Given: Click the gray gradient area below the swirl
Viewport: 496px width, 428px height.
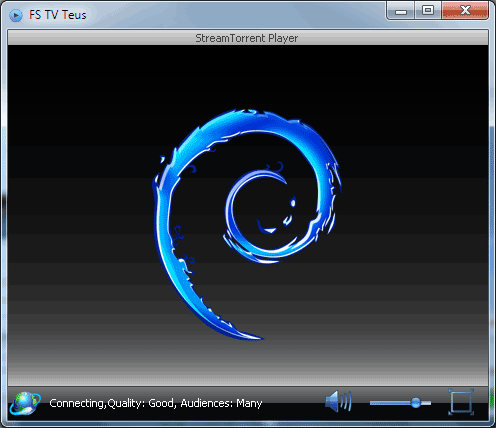Looking at the screenshot, I should coord(248,363).
